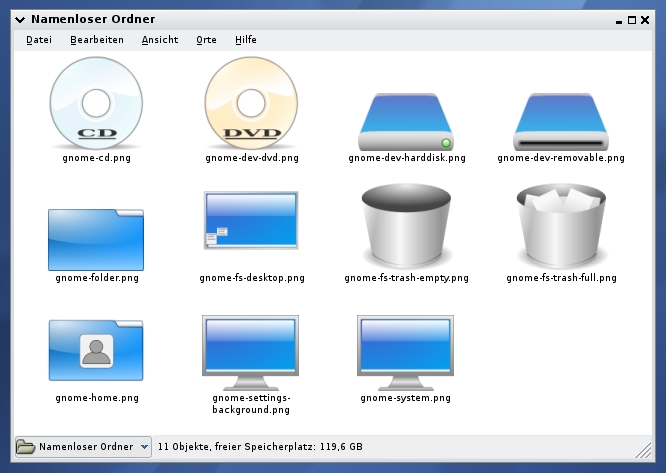Click the folder icon in the status bar
The height and width of the screenshot is (473, 666).
point(25,447)
